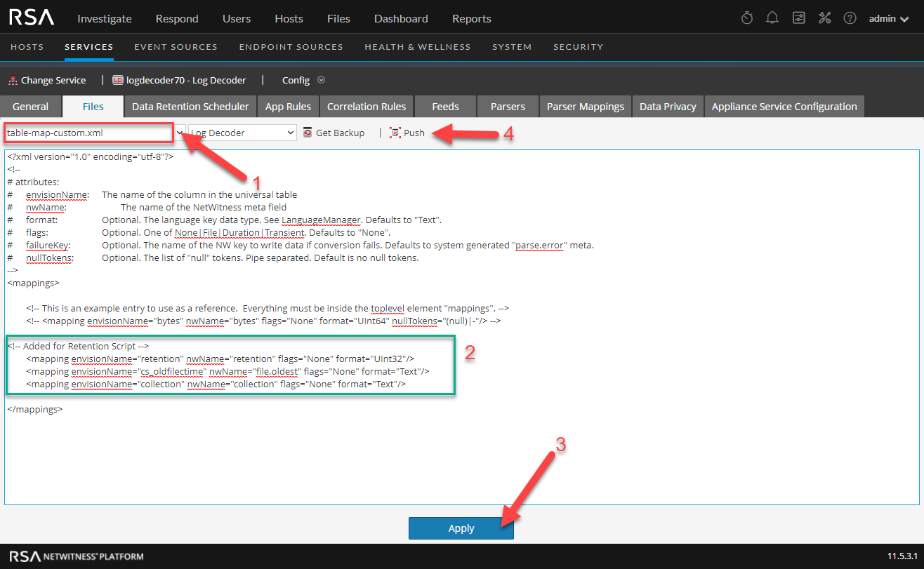Open the admin tools wrench icon
The image size is (924, 569).
824,18
